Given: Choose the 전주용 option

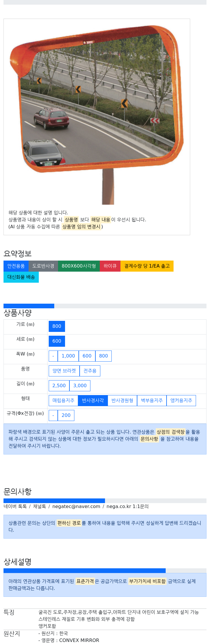Looking at the screenshot, I should pyautogui.click(x=90, y=371).
